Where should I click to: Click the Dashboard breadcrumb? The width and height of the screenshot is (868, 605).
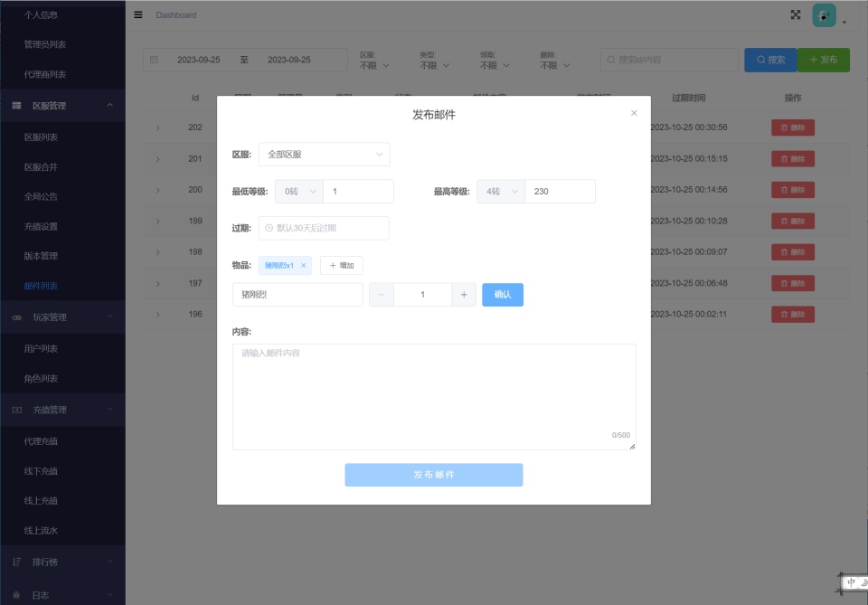coord(177,14)
